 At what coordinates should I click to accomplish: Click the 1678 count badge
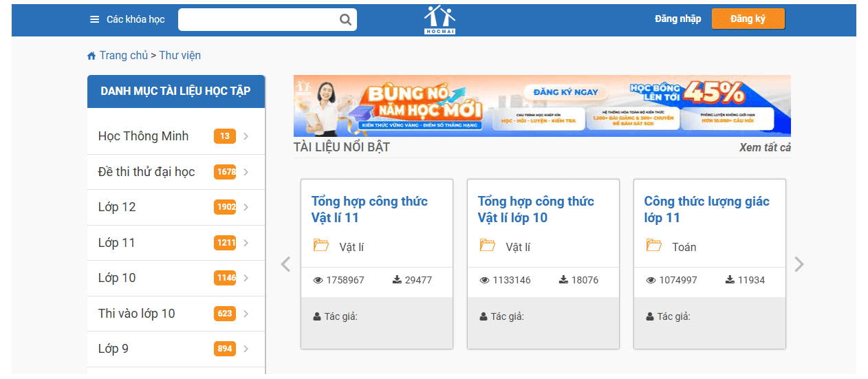[225, 172]
